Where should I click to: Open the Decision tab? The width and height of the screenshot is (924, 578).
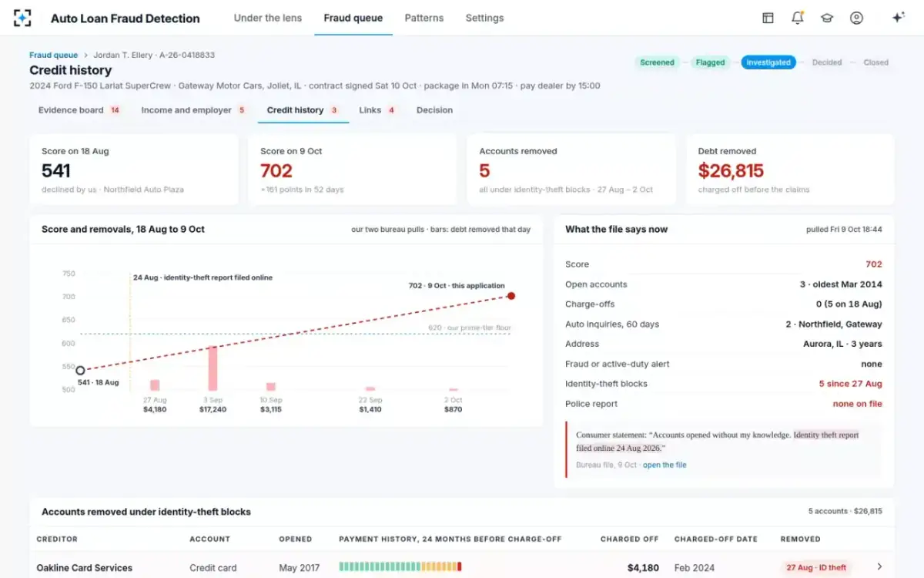coord(434,110)
